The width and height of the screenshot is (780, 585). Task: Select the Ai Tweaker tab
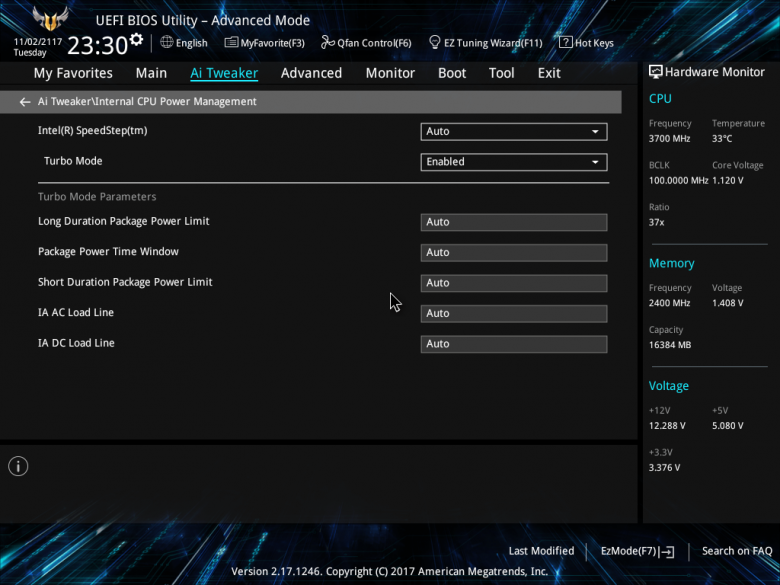(224, 73)
